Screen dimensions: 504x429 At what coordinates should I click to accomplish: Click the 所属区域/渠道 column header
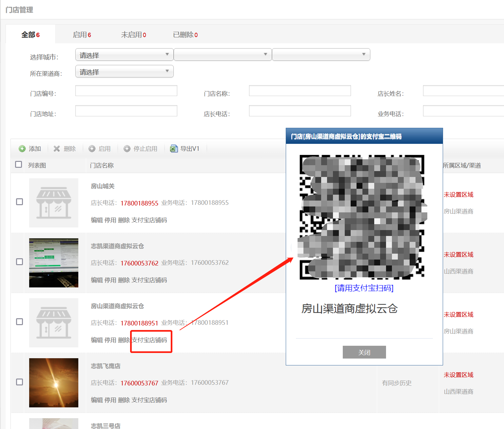pyautogui.click(x=462, y=166)
